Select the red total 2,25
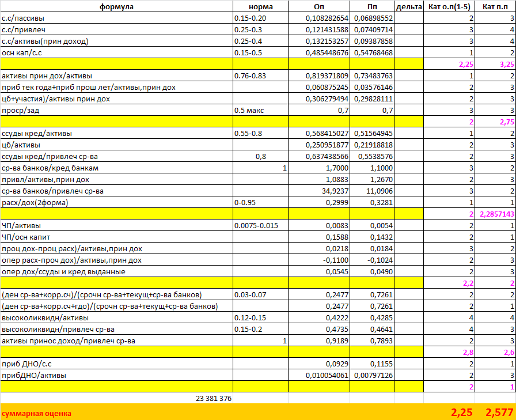This screenshot has height=420, width=516. tap(461, 413)
